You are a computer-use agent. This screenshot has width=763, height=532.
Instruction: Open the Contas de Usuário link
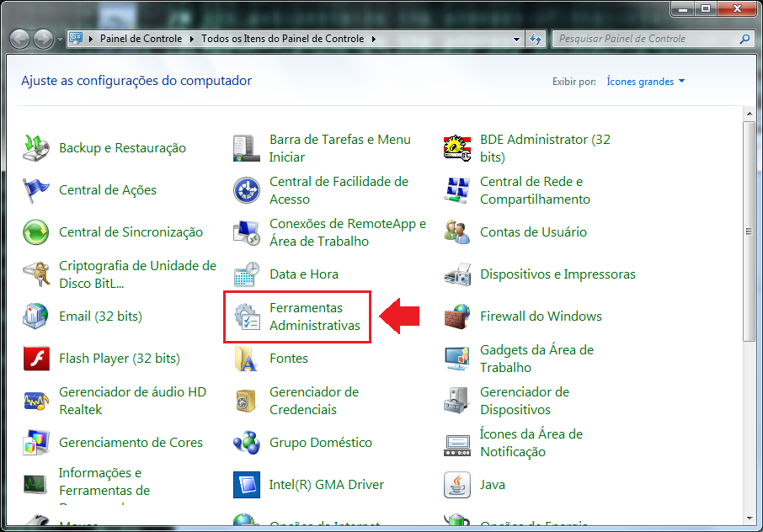pos(533,232)
